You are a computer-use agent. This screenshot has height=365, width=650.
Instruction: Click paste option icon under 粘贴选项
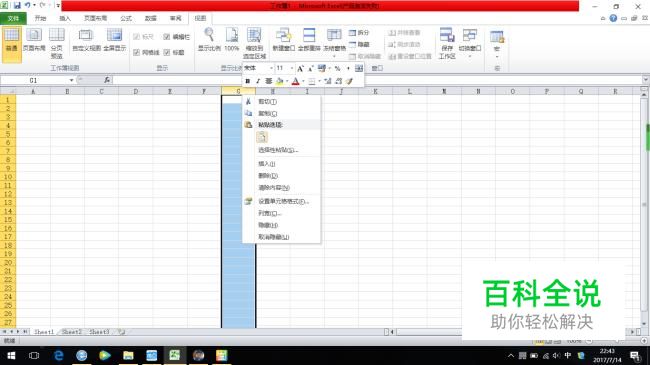(262, 137)
